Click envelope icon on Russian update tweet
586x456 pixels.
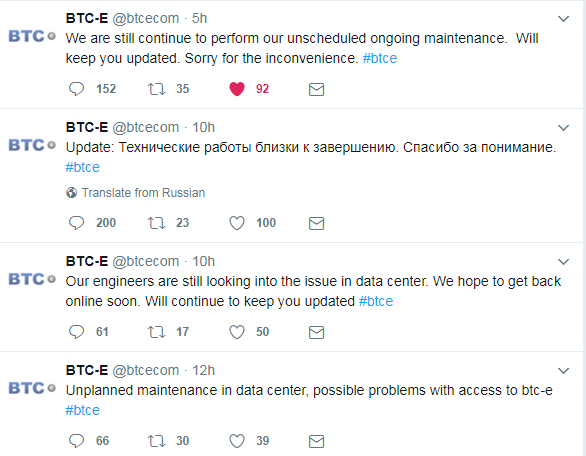pyautogui.click(x=316, y=223)
